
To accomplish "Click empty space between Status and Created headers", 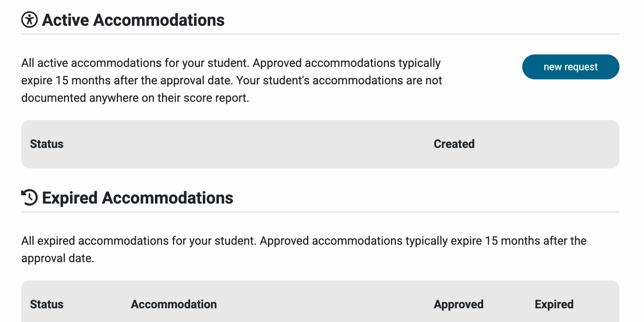I will pyautogui.click(x=249, y=144).
